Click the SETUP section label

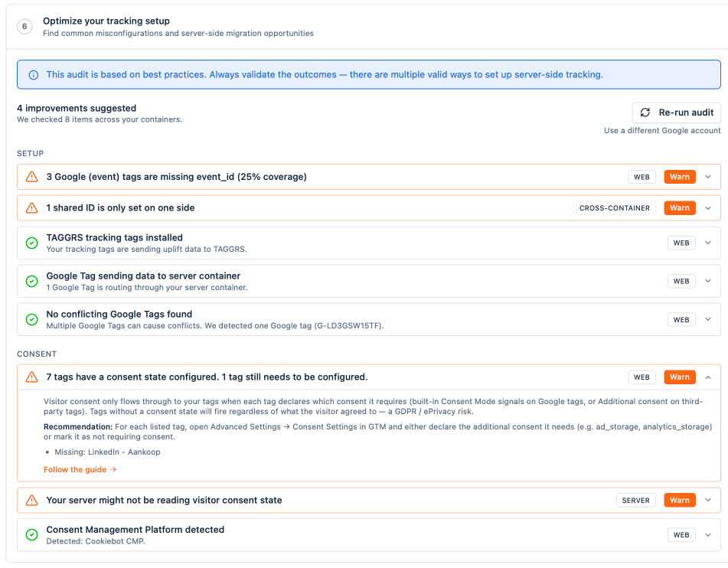click(30, 153)
